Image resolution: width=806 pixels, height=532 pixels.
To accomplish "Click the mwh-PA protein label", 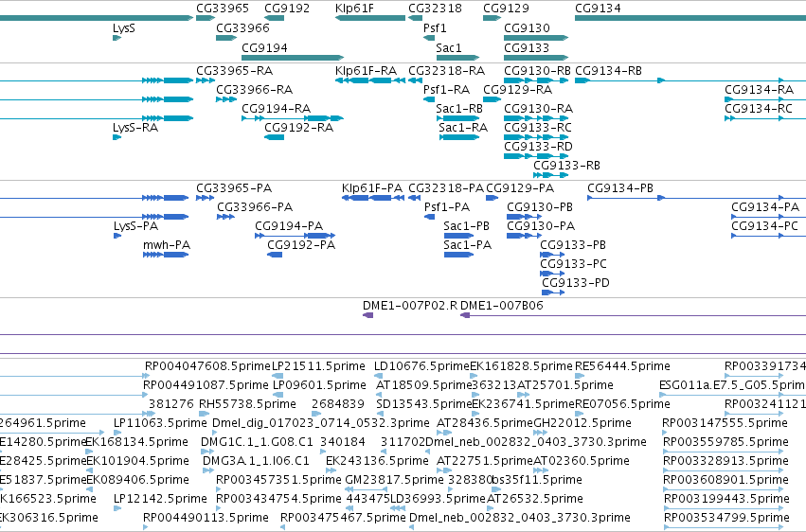I will pos(167,245).
